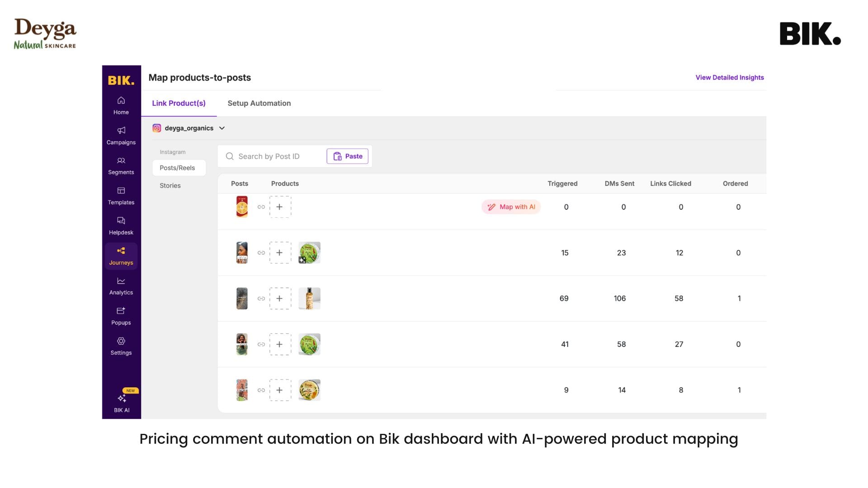This screenshot has height=488, width=868.
Task: Click Links Clicked value 12
Action: (x=679, y=253)
